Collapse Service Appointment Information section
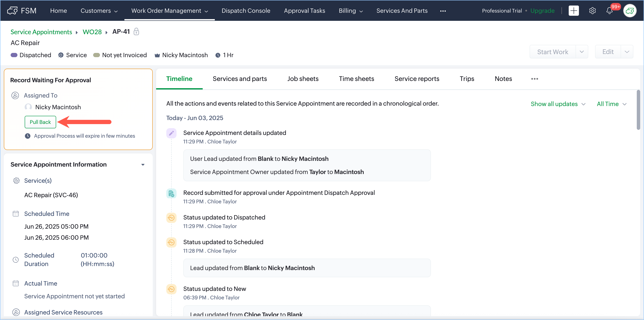Image resolution: width=644 pixels, height=320 pixels. [143, 165]
